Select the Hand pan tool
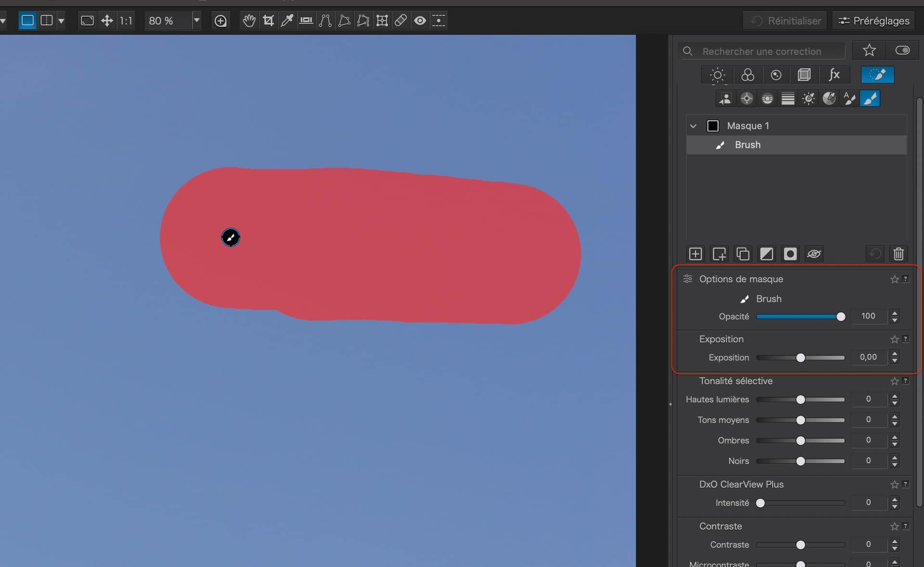Image resolution: width=924 pixels, height=567 pixels. (x=249, y=21)
